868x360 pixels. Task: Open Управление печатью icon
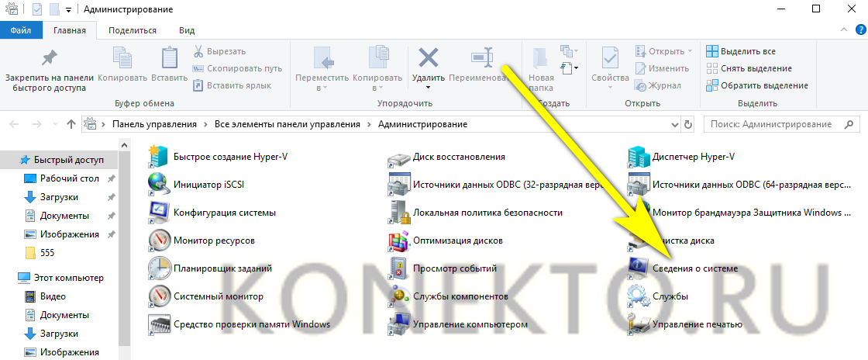tap(639, 324)
